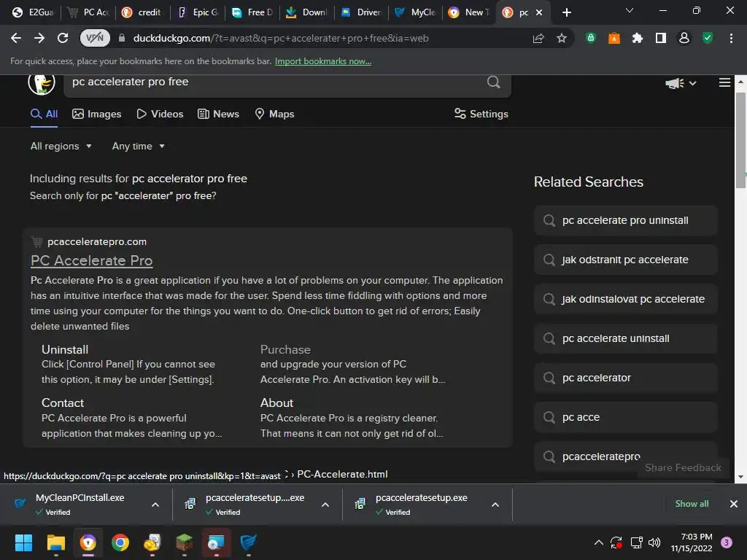Expand the tab search chevron
The height and width of the screenshot is (560, 747).
pyautogui.click(x=630, y=10)
